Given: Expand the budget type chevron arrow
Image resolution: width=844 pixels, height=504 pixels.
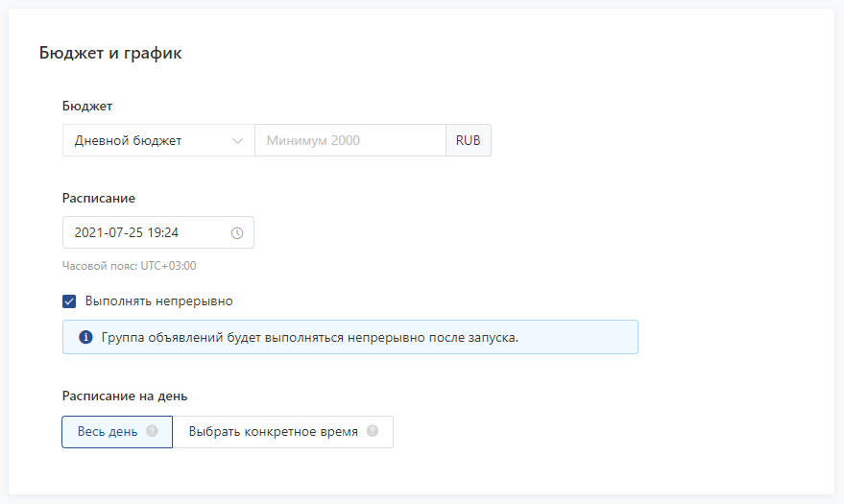Looking at the screenshot, I should (x=237, y=141).
